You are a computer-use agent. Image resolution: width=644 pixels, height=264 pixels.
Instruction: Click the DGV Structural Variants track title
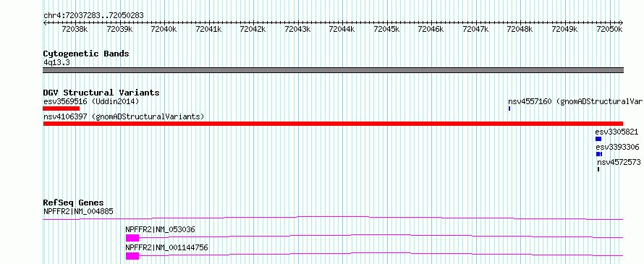pos(101,93)
